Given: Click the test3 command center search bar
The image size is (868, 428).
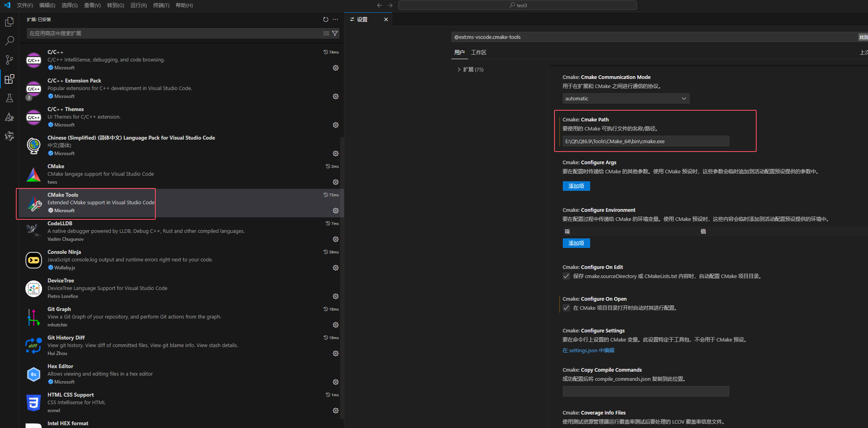Looking at the screenshot, I should [x=518, y=5].
